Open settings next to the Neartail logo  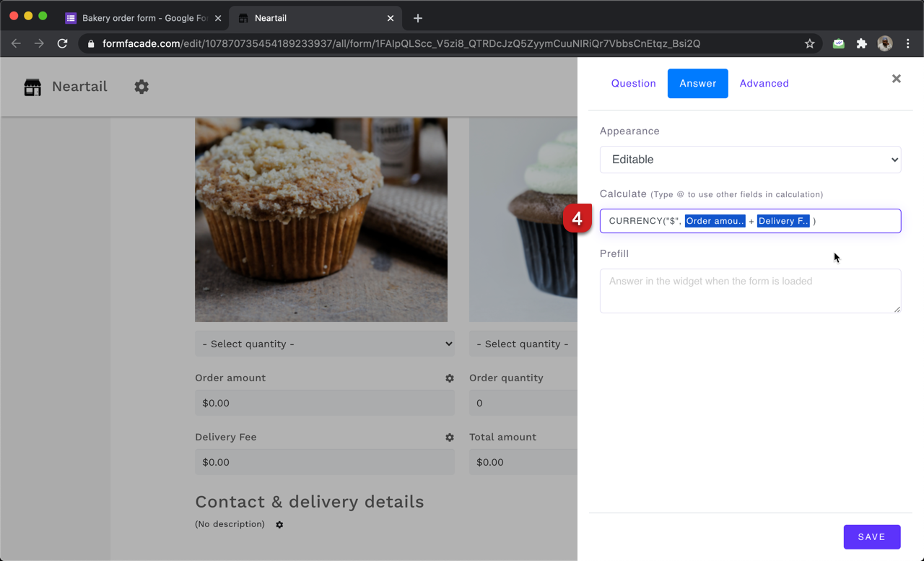point(141,87)
